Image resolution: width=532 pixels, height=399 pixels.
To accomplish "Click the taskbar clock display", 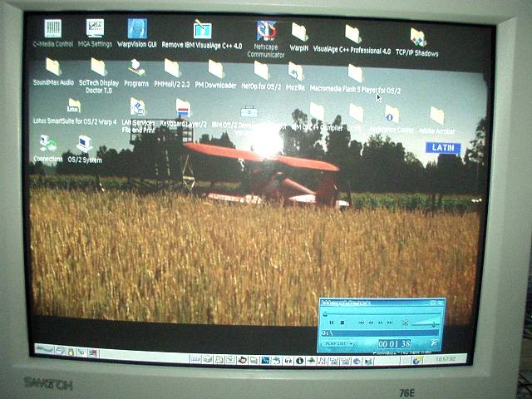I will [446, 358].
